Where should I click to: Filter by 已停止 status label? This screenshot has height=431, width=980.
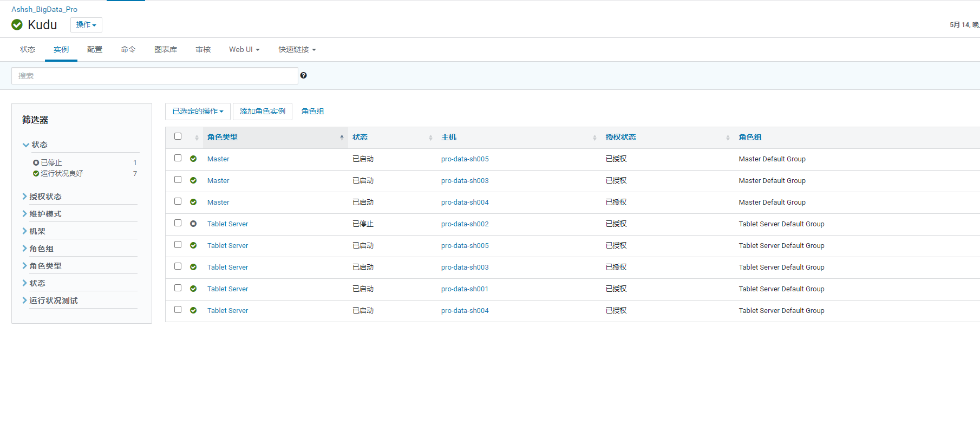click(x=51, y=162)
